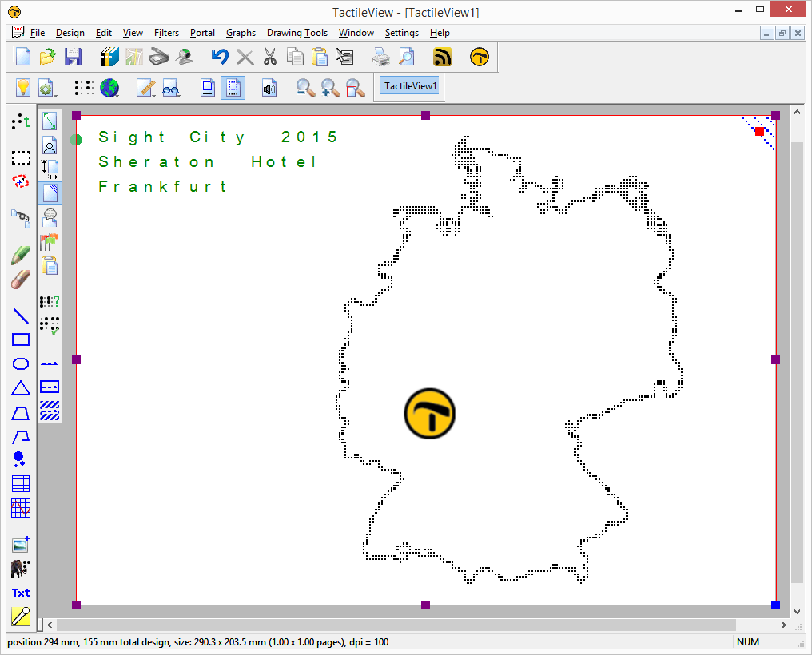Toggle the dotted page view button
812x655 pixels.
[233, 88]
